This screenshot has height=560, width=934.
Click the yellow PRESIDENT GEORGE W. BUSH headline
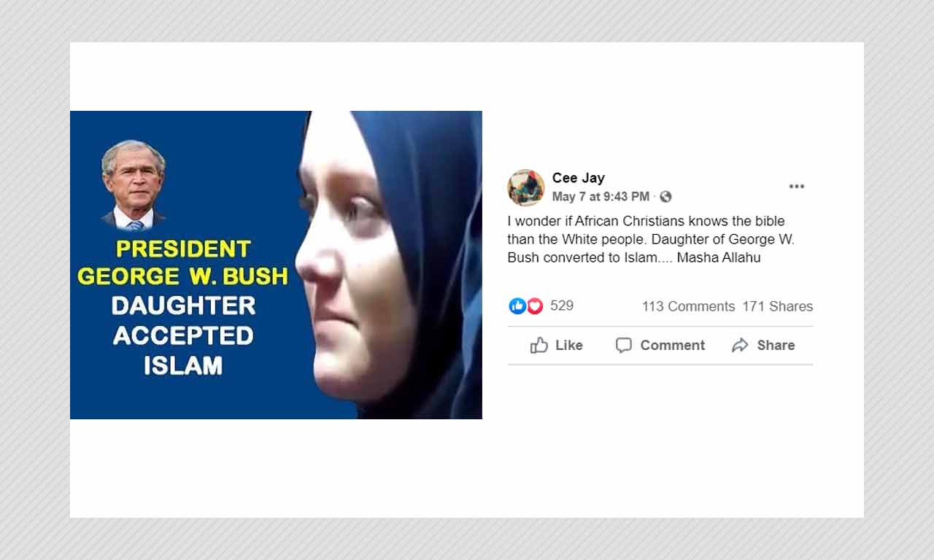182,262
